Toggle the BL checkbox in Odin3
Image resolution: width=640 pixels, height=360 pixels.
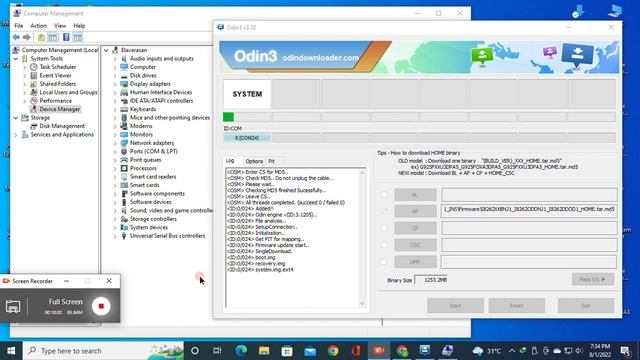click(x=384, y=195)
